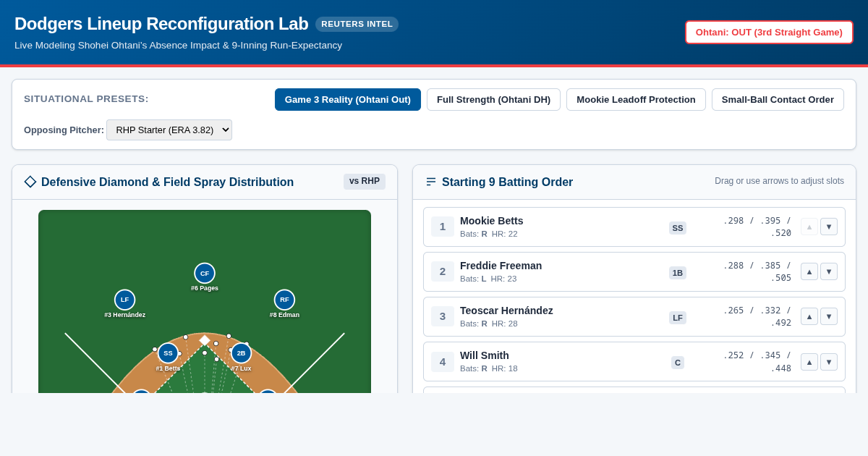Click the list icon beside Starting 9 Batting Order
The width and height of the screenshot is (868, 456).
(x=431, y=182)
